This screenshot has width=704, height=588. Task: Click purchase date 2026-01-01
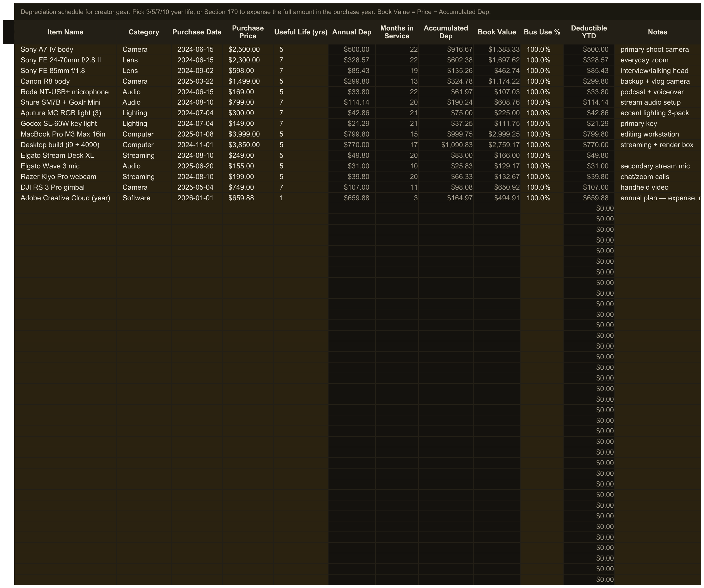click(x=197, y=198)
